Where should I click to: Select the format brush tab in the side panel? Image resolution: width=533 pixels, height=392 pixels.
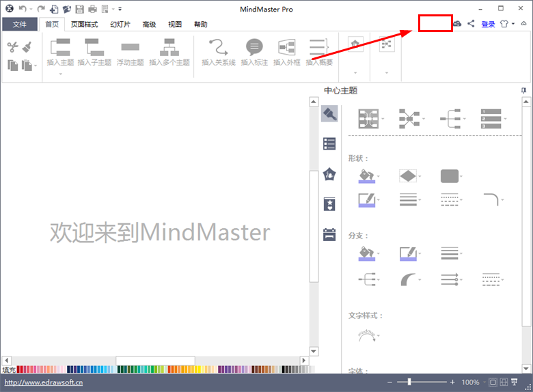329,114
